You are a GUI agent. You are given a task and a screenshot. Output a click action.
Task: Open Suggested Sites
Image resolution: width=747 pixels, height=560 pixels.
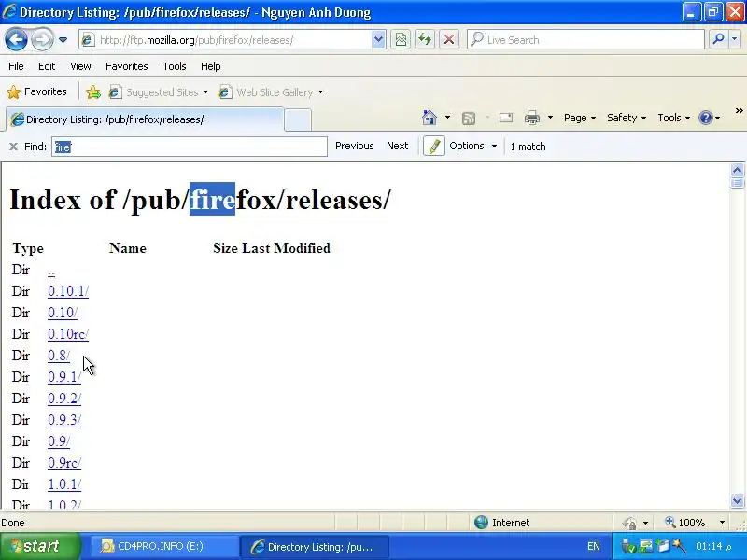click(159, 91)
